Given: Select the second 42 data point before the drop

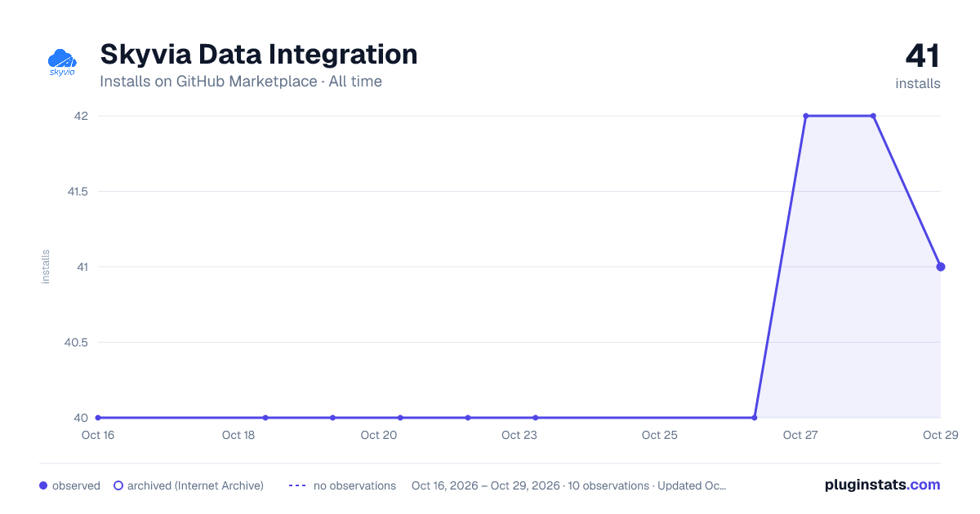Looking at the screenshot, I should (873, 116).
